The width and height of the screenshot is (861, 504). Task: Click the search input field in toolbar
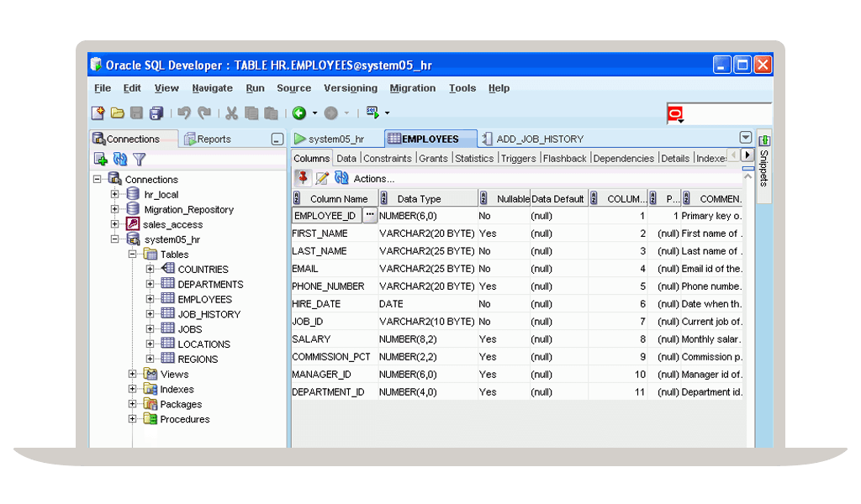727,114
